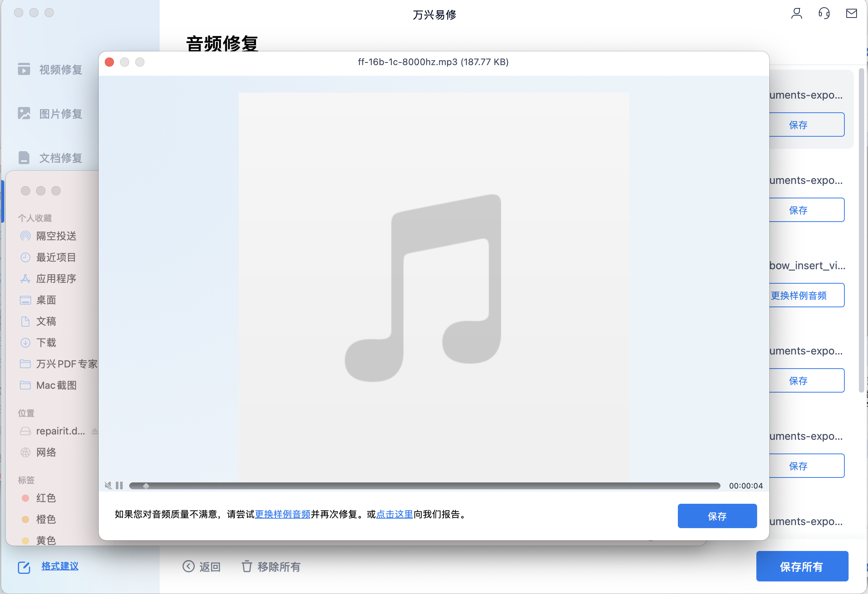Switch to the 图片修复 tab
Screen dimensions: 868x594
pyautogui.click(x=60, y=113)
